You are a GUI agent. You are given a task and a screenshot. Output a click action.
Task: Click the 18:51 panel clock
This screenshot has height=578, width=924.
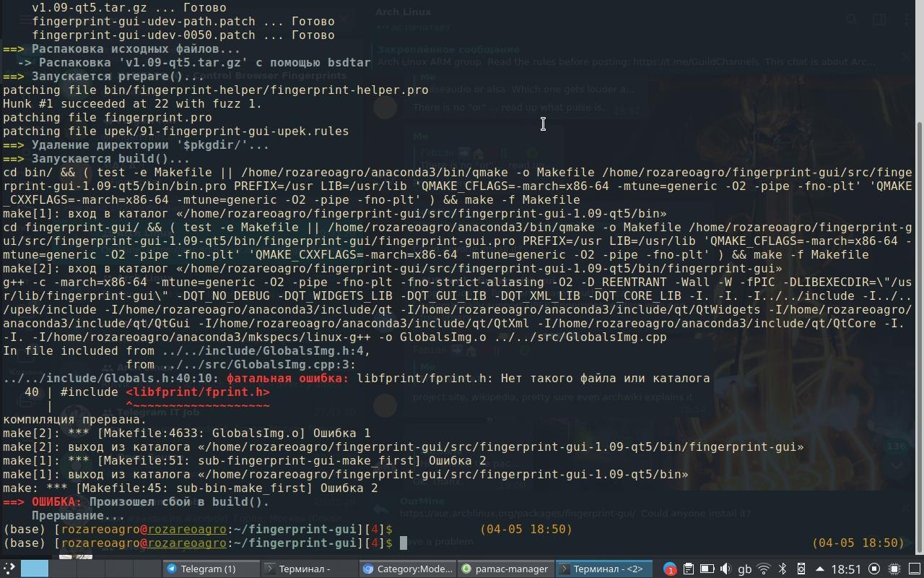(846, 569)
